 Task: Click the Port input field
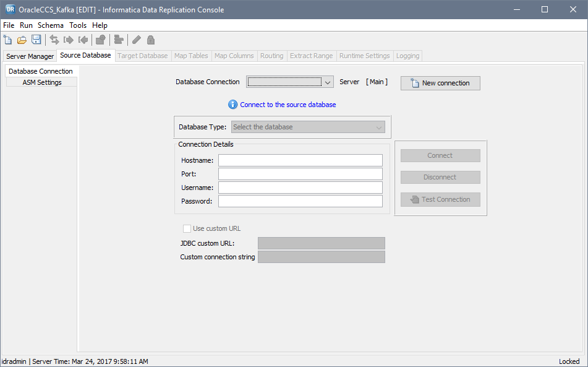coord(300,174)
